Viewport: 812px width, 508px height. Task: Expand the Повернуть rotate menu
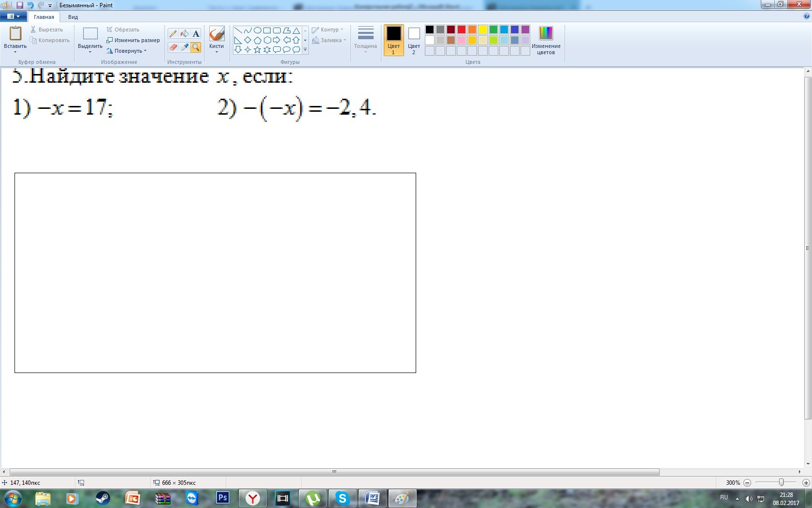[x=127, y=51]
